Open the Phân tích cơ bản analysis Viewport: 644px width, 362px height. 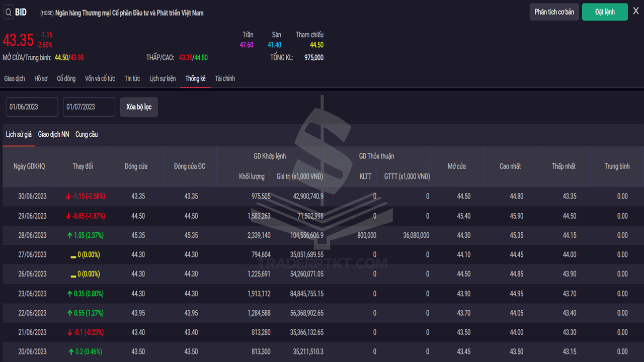554,12
